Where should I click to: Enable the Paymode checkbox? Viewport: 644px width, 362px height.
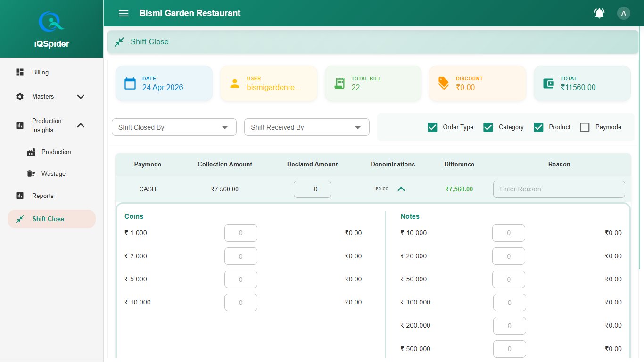coord(585,127)
